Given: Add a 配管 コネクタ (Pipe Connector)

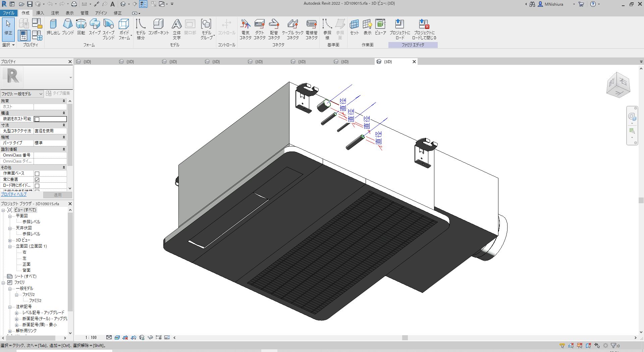Looking at the screenshot, I should pos(274,29).
